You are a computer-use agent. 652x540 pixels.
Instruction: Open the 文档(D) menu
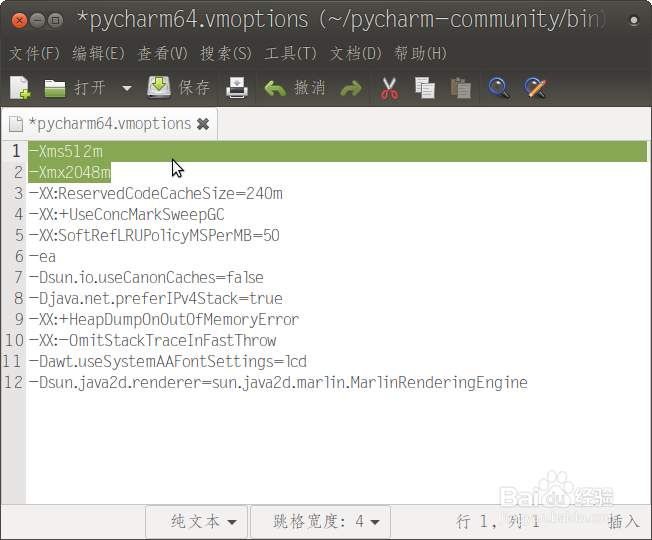tap(356, 54)
